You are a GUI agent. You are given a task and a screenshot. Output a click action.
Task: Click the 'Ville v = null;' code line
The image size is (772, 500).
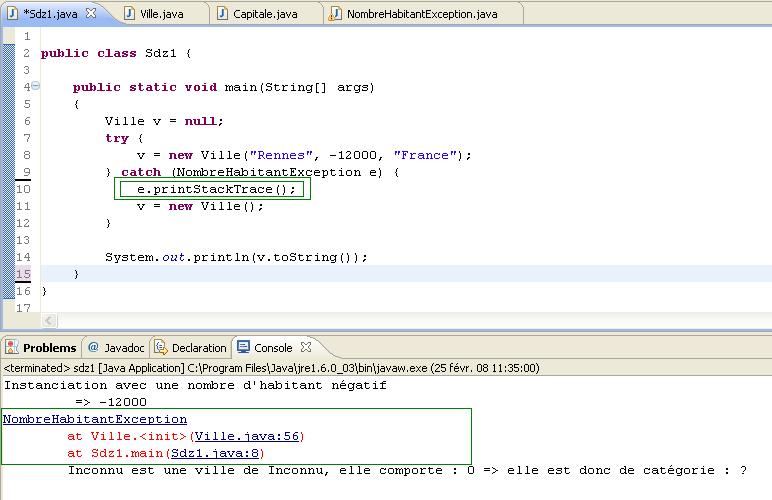[164, 121]
